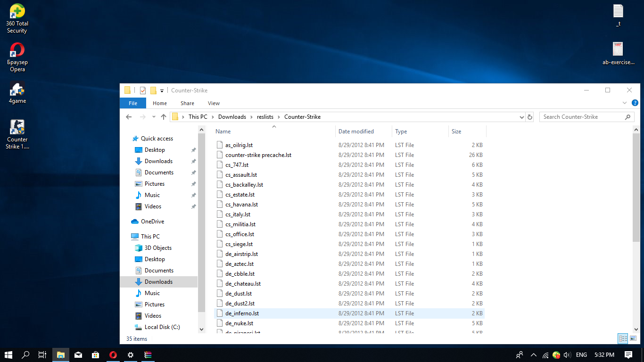Open the Recent locations dropdown arrow
644x362 pixels.
click(x=154, y=117)
